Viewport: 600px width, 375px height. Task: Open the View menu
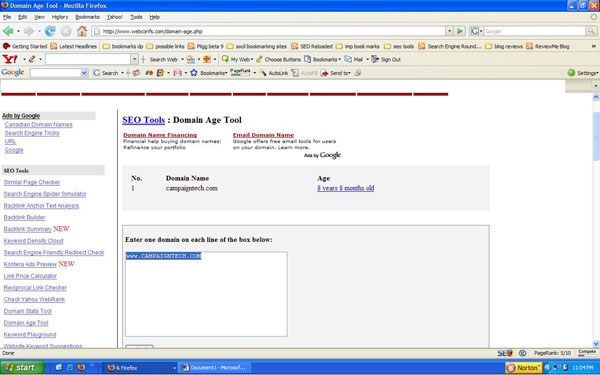pos(39,17)
